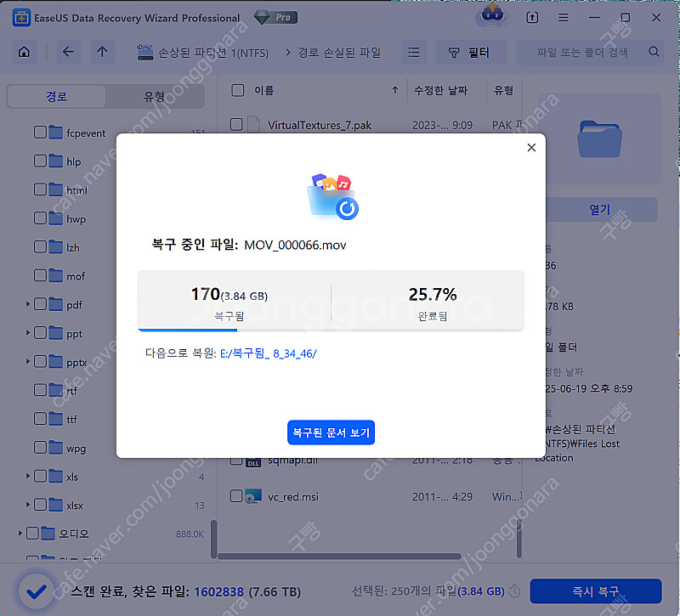Image resolution: width=680 pixels, height=616 pixels.
Task: Select the xlsx folder icon
Action: (x=56, y=504)
